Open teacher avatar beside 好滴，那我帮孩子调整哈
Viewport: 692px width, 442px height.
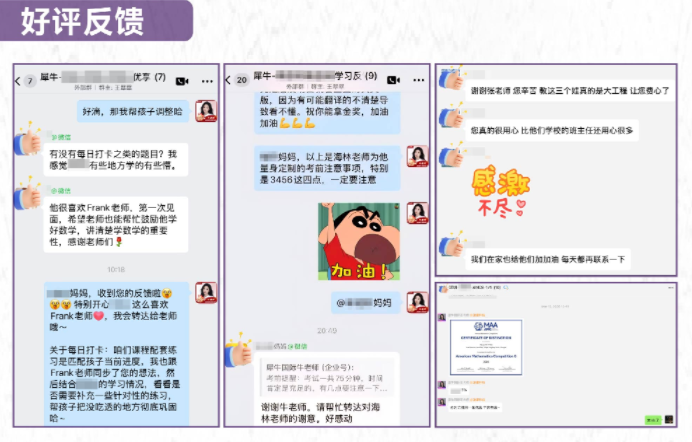pos(206,111)
